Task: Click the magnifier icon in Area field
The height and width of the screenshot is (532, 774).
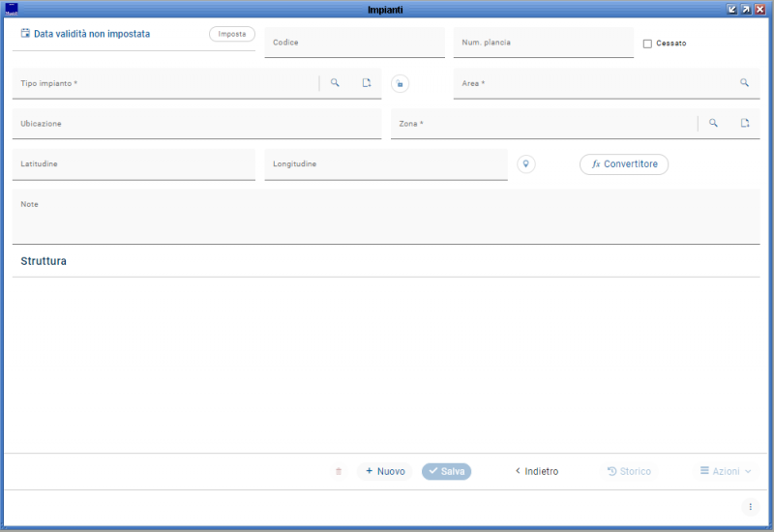Action: click(x=744, y=83)
